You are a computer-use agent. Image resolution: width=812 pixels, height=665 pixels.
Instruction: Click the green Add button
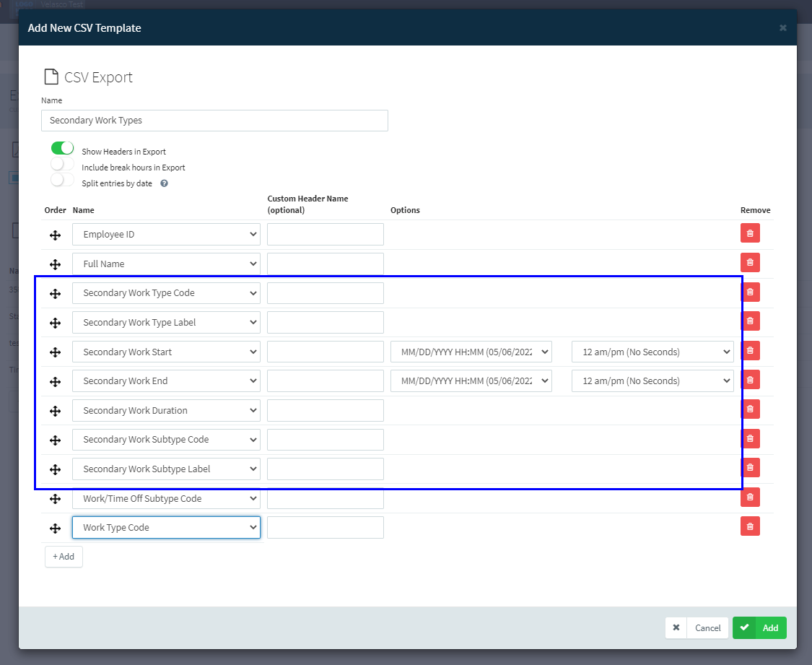tap(759, 627)
